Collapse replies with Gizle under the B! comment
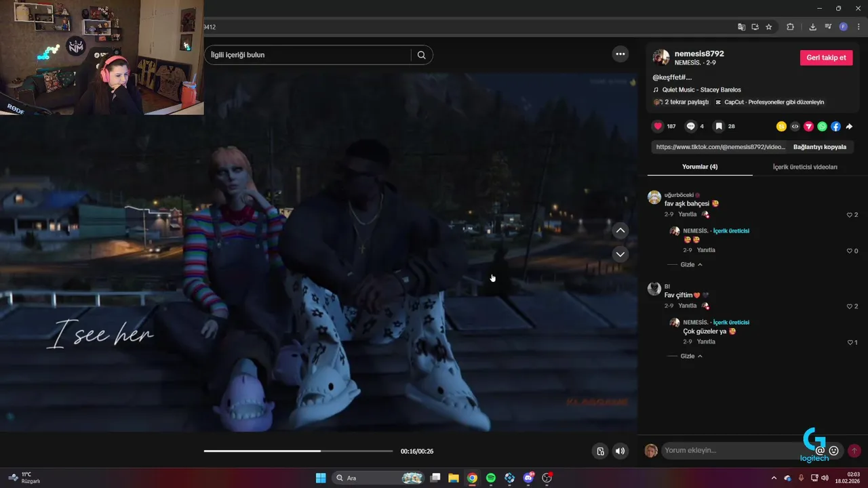Viewport: 868px width, 488px height. 691,356
